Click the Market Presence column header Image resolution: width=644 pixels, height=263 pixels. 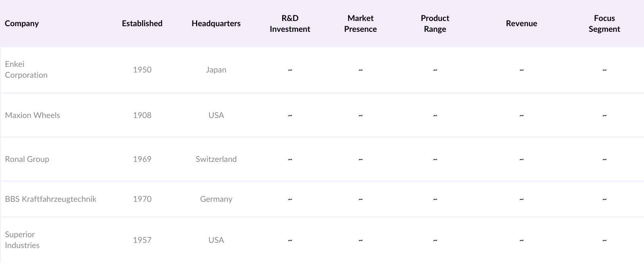[360, 23]
